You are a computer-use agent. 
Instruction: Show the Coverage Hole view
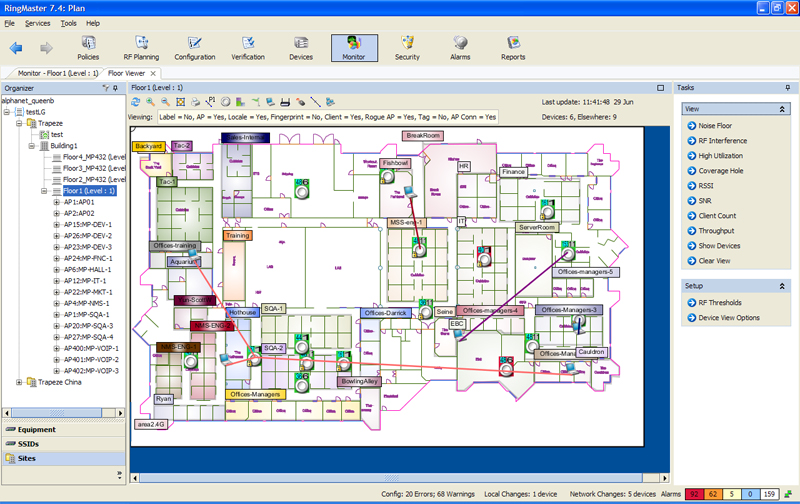[720, 170]
